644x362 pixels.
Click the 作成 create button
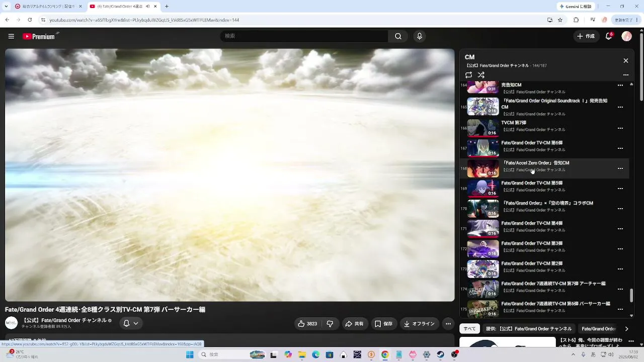pyautogui.click(x=586, y=36)
